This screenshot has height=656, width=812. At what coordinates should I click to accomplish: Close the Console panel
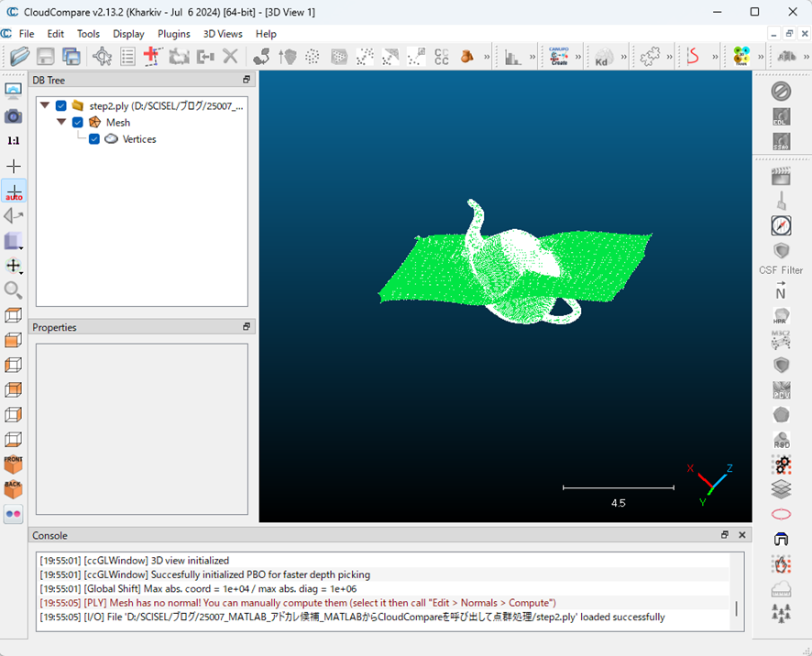(x=742, y=535)
